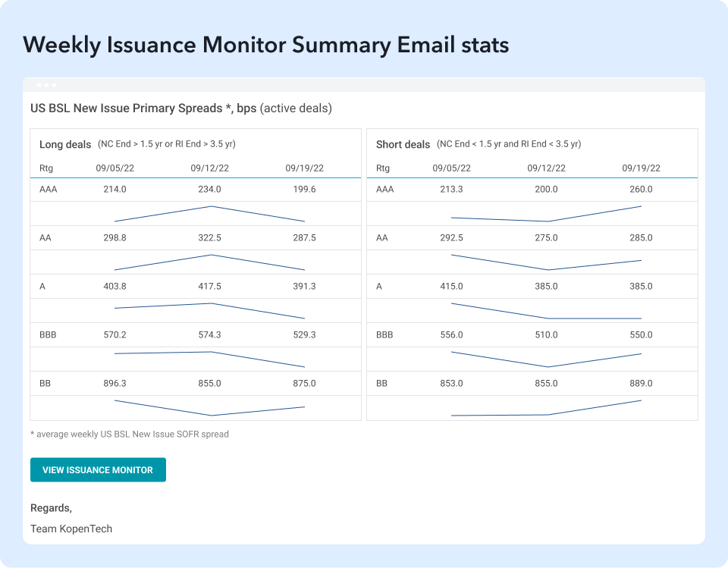Viewport: 728px width, 568px height.
Task: Select the 09/19/22 column header in Short deals
Action: pos(641,168)
